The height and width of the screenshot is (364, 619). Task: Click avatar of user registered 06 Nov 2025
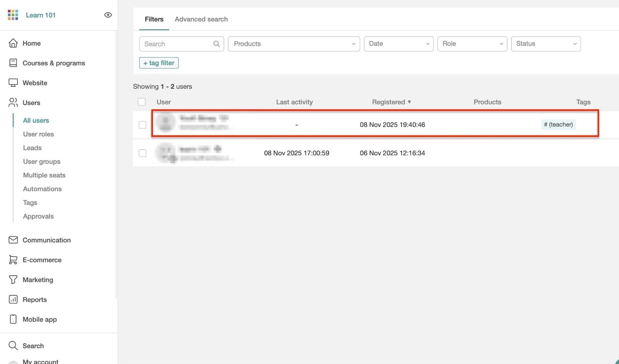[x=166, y=152]
